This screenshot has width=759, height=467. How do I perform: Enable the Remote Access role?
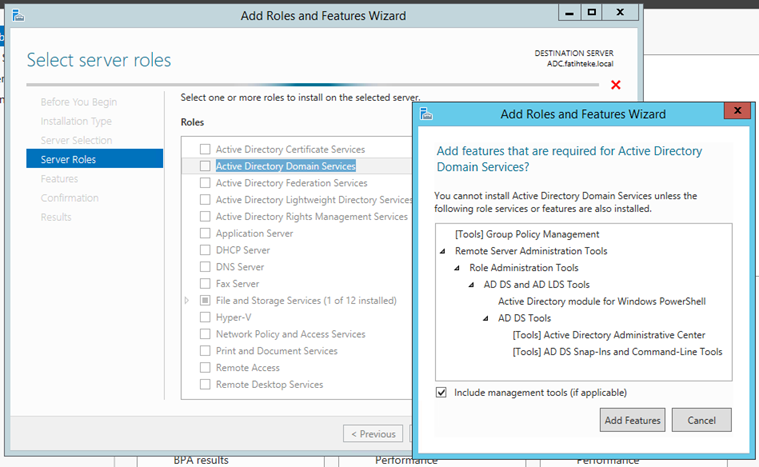[205, 367]
